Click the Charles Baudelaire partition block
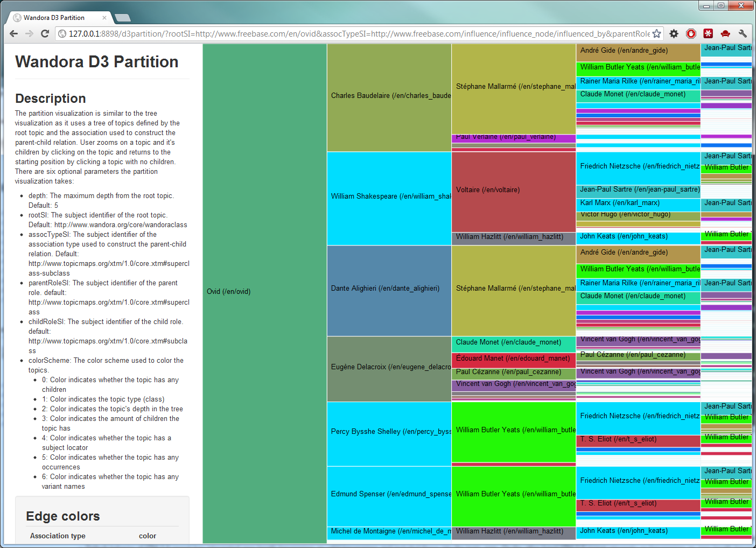 [x=389, y=95]
